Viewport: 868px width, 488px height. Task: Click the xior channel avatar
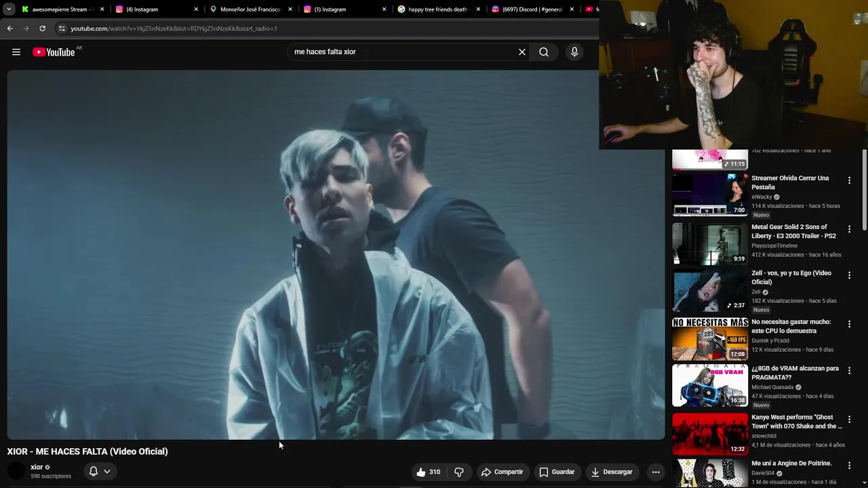coord(16,471)
